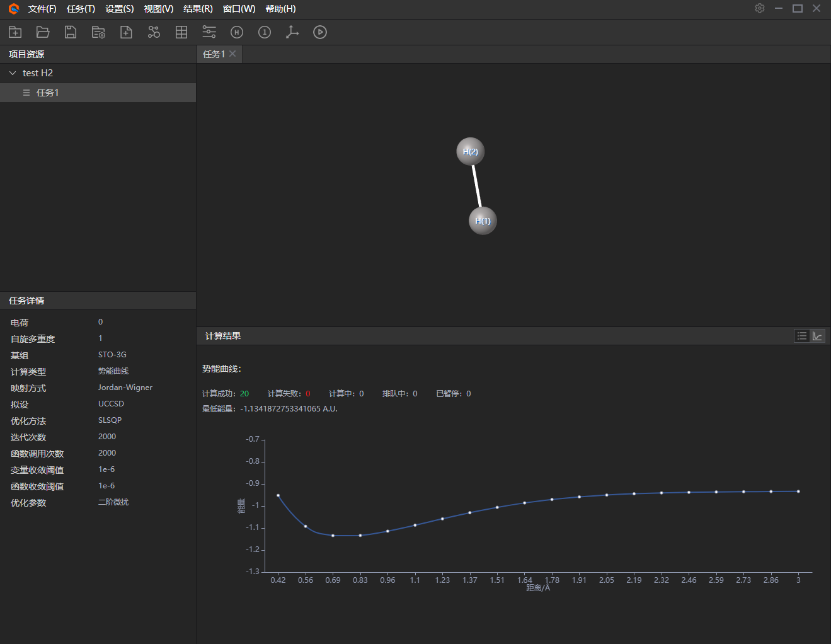This screenshot has width=831, height=644.
Task: Close the 任务1 tab
Action: coord(232,54)
